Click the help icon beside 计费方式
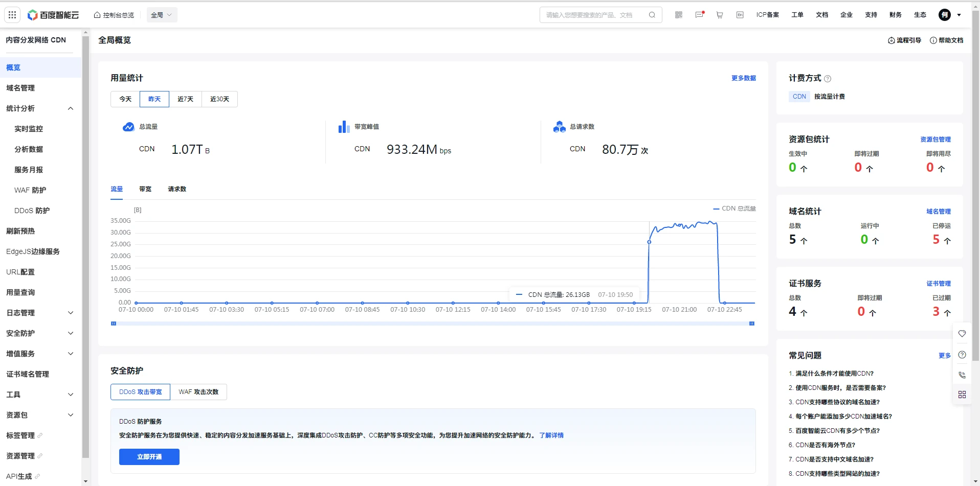980x486 pixels. 828,79
